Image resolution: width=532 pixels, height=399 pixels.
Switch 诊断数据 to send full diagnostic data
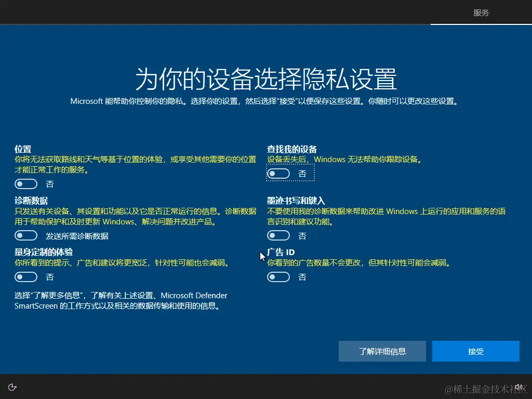point(26,235)
